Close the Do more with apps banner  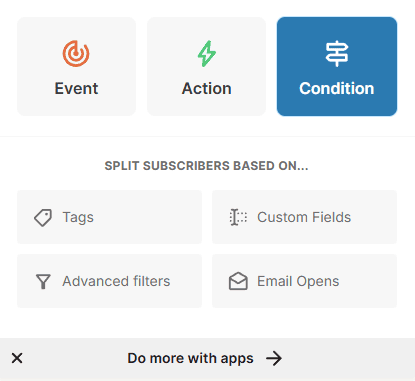pos(17,358)
